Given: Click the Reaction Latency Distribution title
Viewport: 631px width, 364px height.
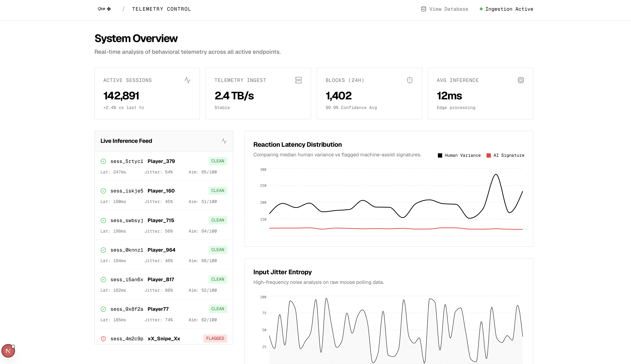Looking at the screenshot, I should (x=297, y=145).
